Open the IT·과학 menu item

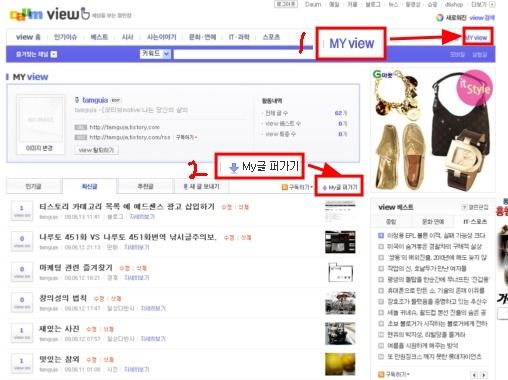(239, 37)
